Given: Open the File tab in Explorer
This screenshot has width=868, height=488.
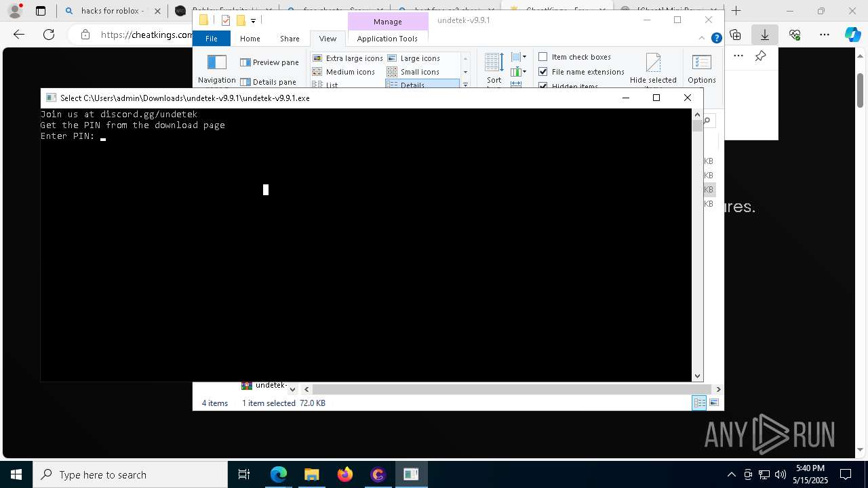Looking at the screenshot, I should click(x=212, y=39).
